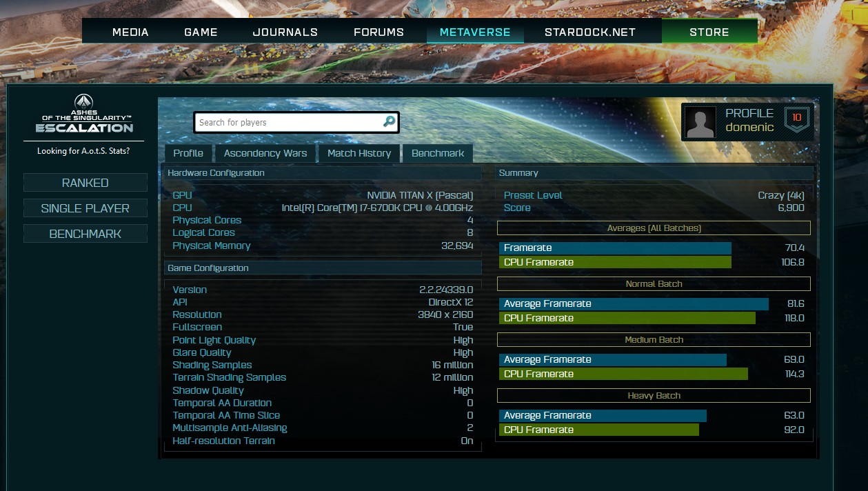Open the Game menu
The width and height of the screenshot is (868, 491).
[201, 32]
